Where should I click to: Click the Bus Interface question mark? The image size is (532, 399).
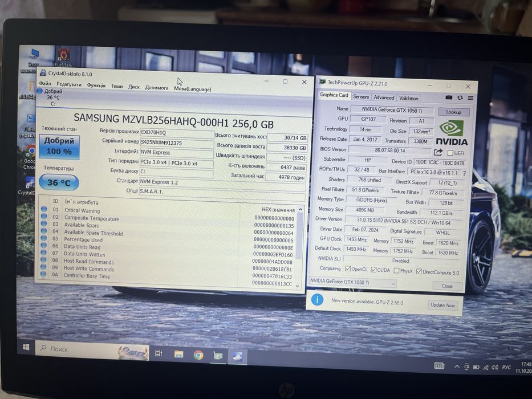[x=464, y=173]
